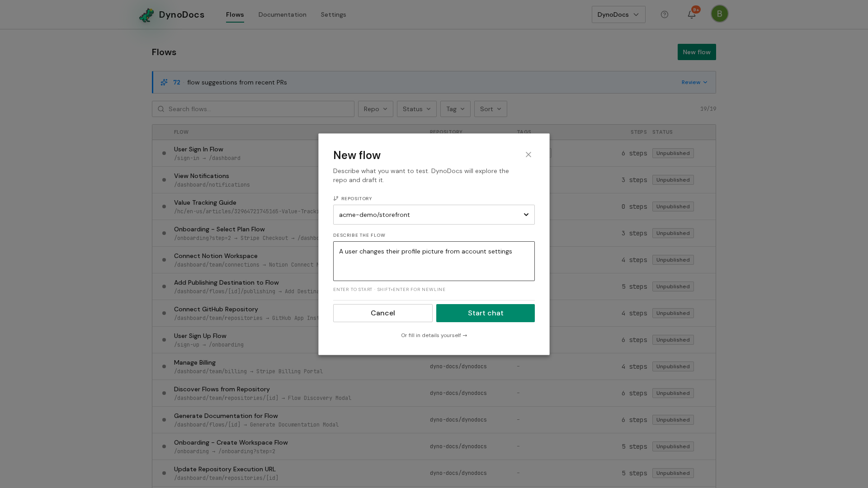The image size is (868, 488).
Task: Open the View Notifications flow row
Action: click(x=434, y=180)
